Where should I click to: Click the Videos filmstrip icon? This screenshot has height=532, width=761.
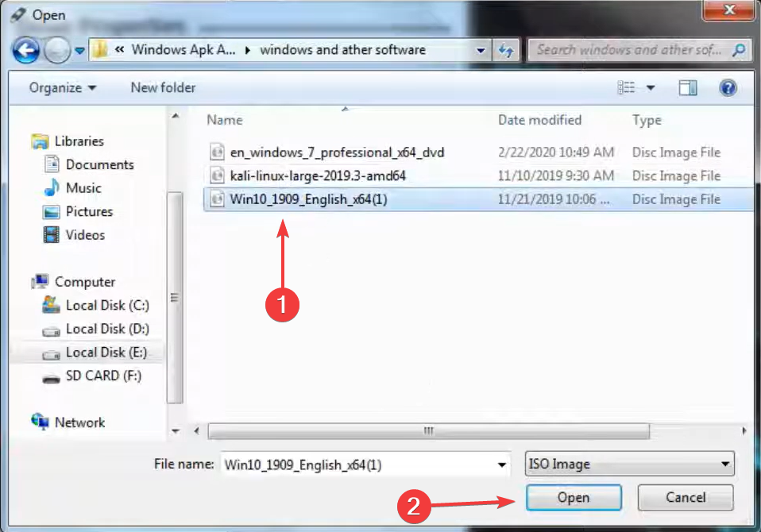[52, 235]
